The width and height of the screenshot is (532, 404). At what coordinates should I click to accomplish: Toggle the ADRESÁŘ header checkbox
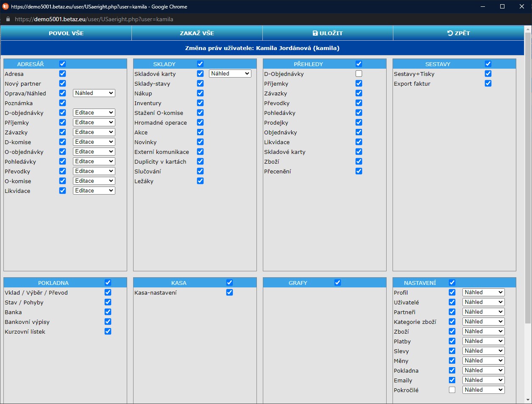62,64
